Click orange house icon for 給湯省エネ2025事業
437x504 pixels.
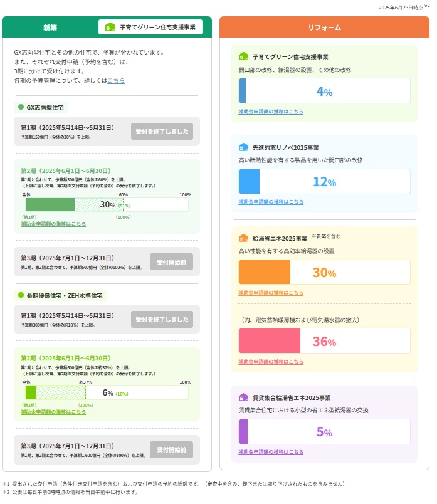(243, 238)
